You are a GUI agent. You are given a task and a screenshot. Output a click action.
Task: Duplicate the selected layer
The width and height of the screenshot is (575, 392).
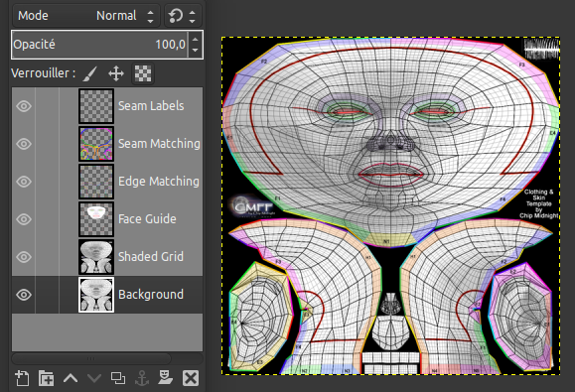pos(118,378)
